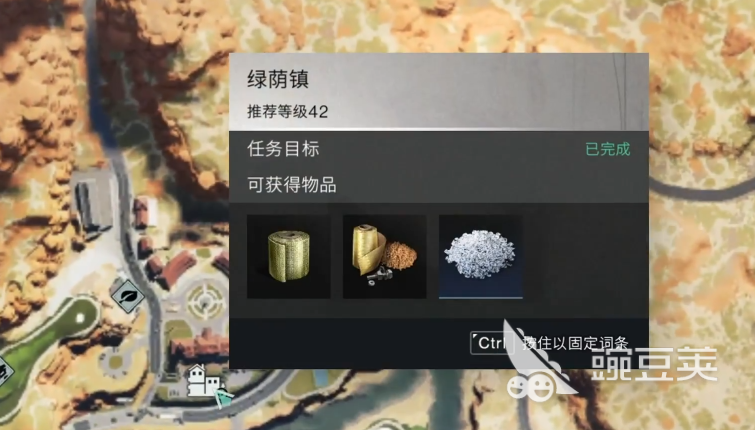This screenshot has height=430, width=755.
Task: Click the circular garden plaza on map
Action: coord(205,302)
